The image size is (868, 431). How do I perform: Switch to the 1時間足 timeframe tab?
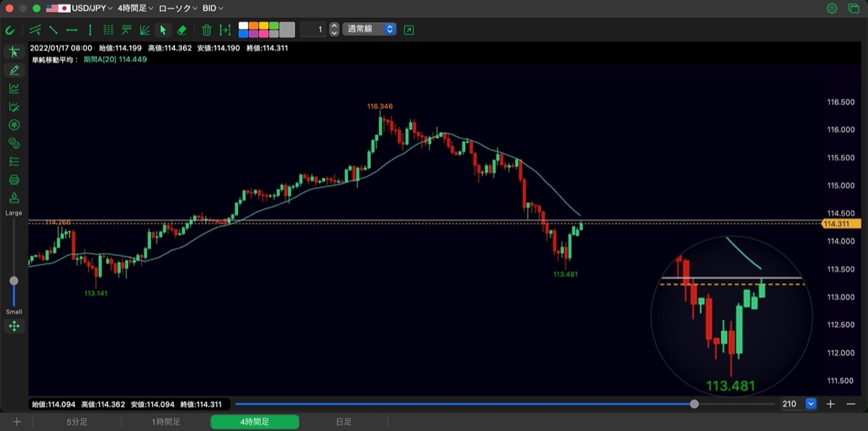(x=166, y=422)
